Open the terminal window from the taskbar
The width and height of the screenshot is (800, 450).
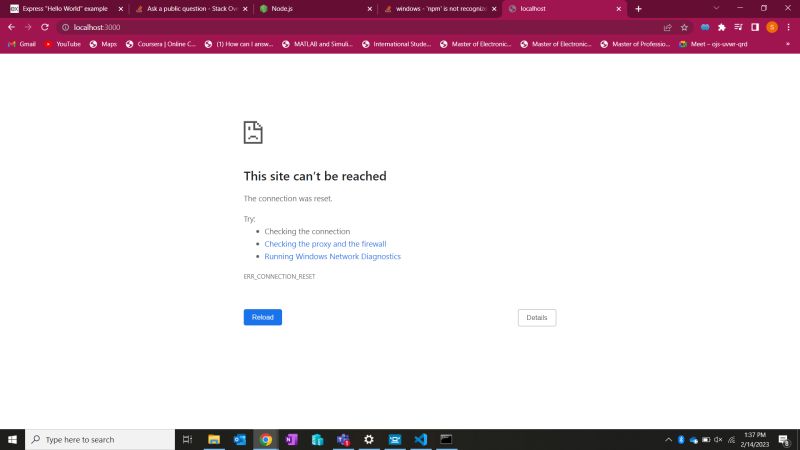tap(446, 439)
